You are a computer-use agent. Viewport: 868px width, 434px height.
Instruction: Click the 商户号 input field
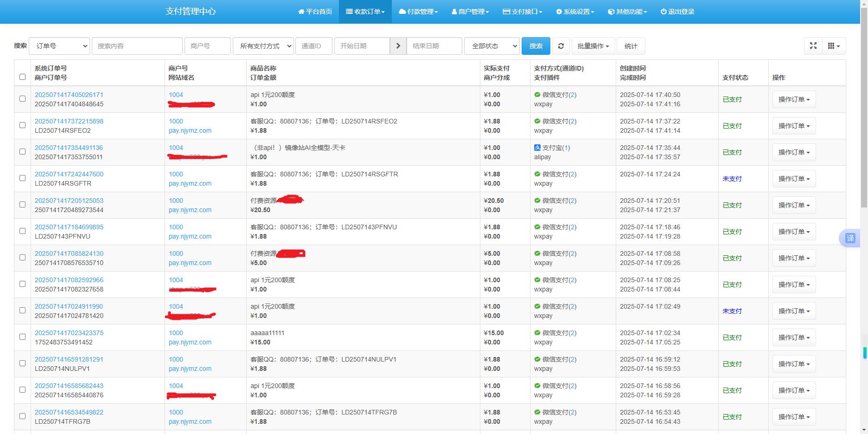208,46
